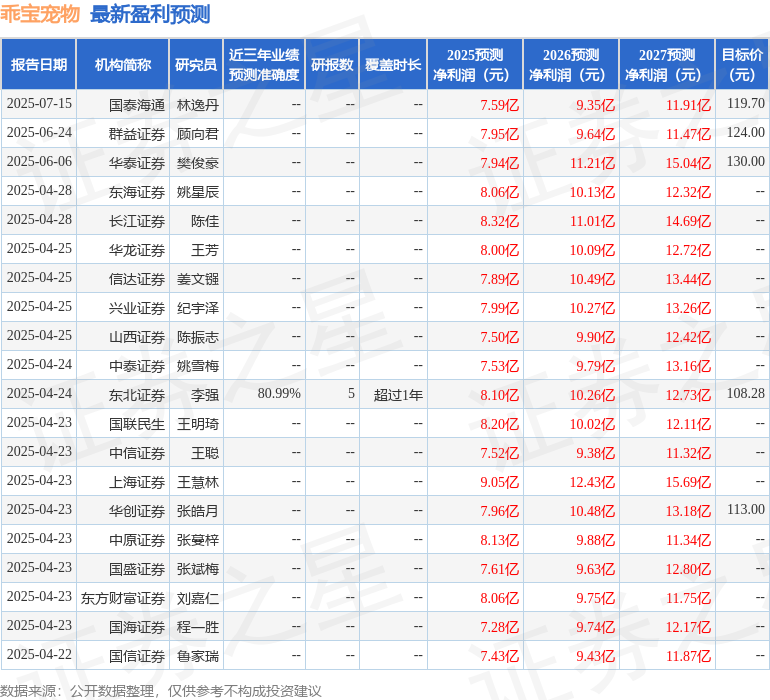Viewport: 770px width, 700px height.
Task: Click institution 上海证券
Action: point(137,482)
